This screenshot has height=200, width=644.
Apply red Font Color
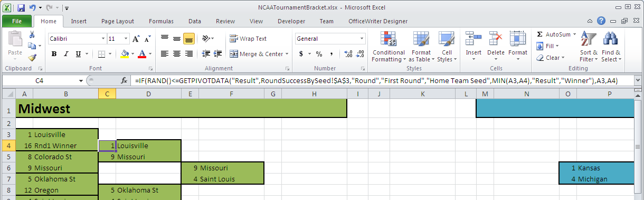141,53
